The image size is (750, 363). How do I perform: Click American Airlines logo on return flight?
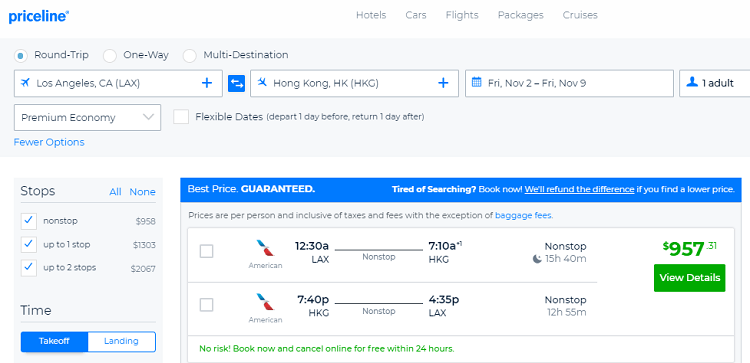(265, 302)
